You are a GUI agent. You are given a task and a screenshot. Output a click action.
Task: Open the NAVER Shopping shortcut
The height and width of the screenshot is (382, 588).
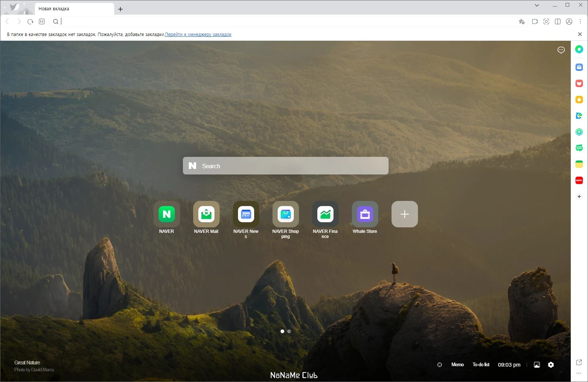click(x=285, y=214)
